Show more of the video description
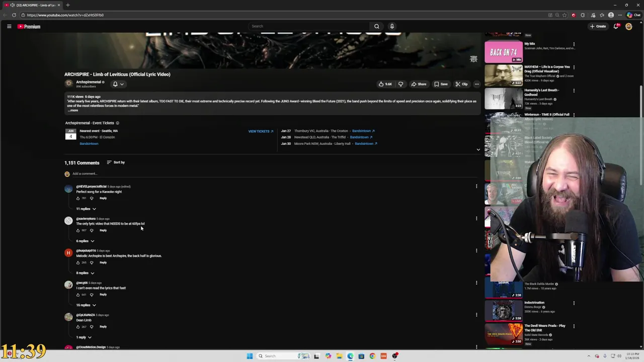The width and height of the screenshot is (644, 362). tap(72, 110)
